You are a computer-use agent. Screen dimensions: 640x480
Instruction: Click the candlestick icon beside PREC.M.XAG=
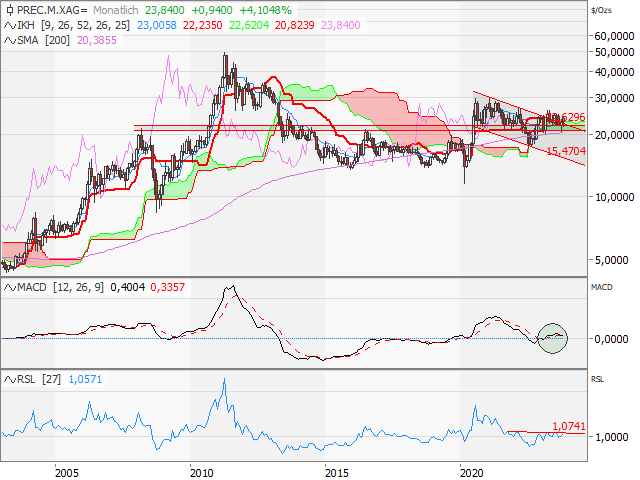pos(10,10)
